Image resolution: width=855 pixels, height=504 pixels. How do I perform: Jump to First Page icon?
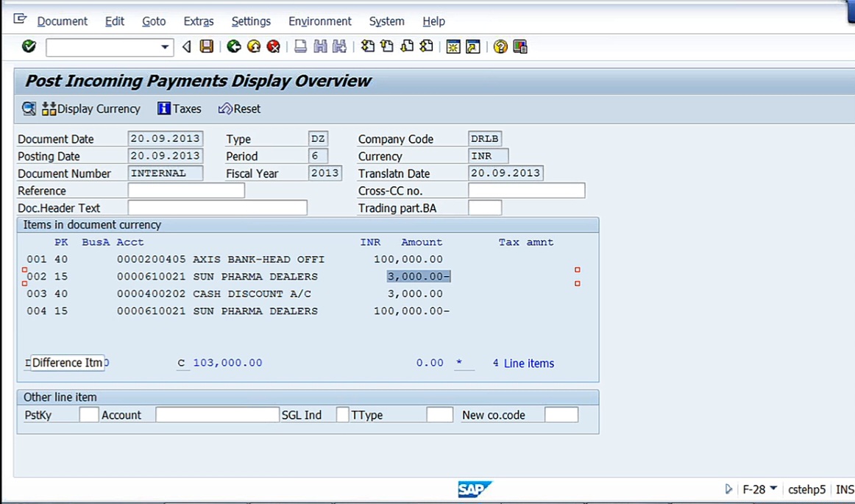click(368, 46)
